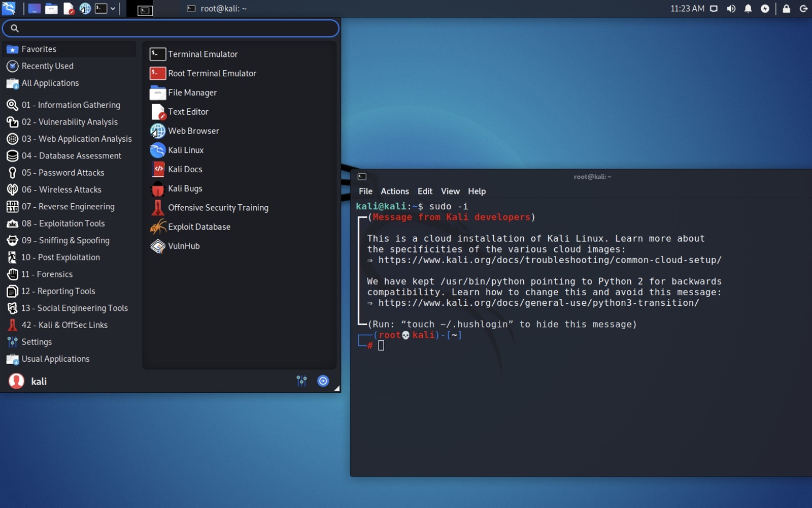Show Recently Used applications
The image size is (812, 508).
point(69,66)
